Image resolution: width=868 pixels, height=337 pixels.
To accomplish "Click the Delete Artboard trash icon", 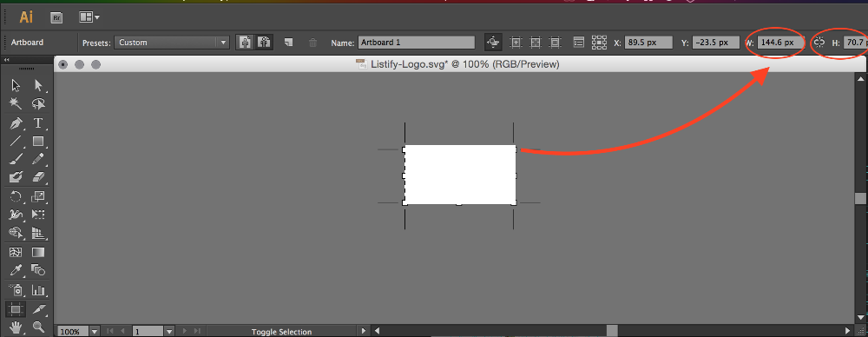I will click(312, 42).
